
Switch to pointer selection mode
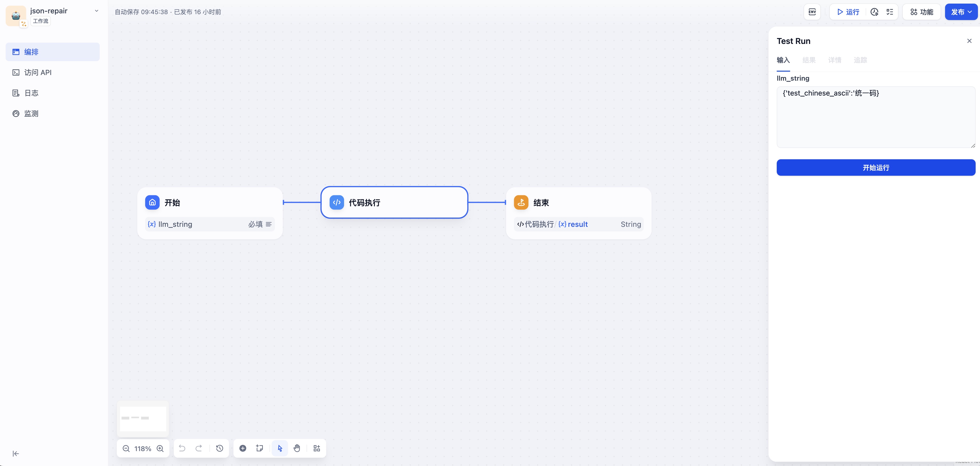point(280,448)
